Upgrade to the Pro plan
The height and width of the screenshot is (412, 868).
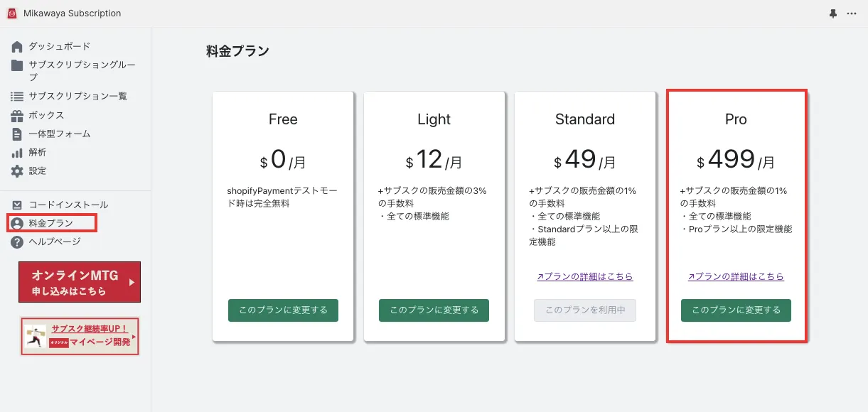pos(736,310)
